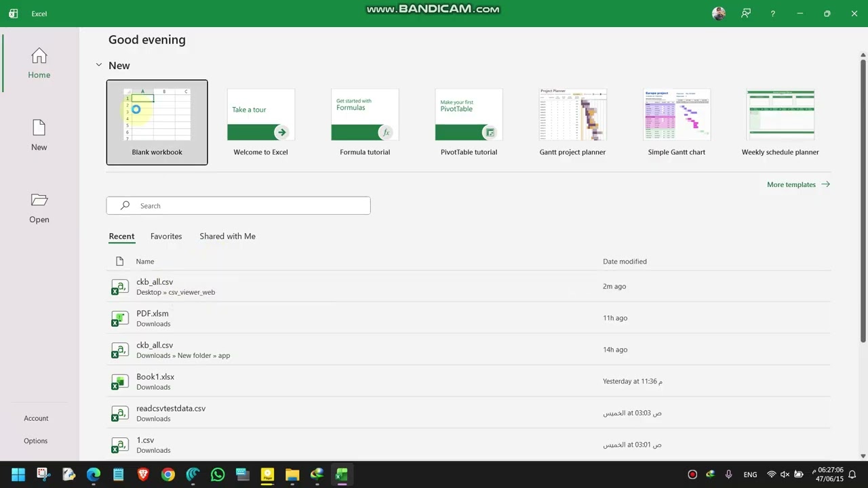868x488 pixels.
Task: Click the Excel logo in title bar
Action: (14, 14)
